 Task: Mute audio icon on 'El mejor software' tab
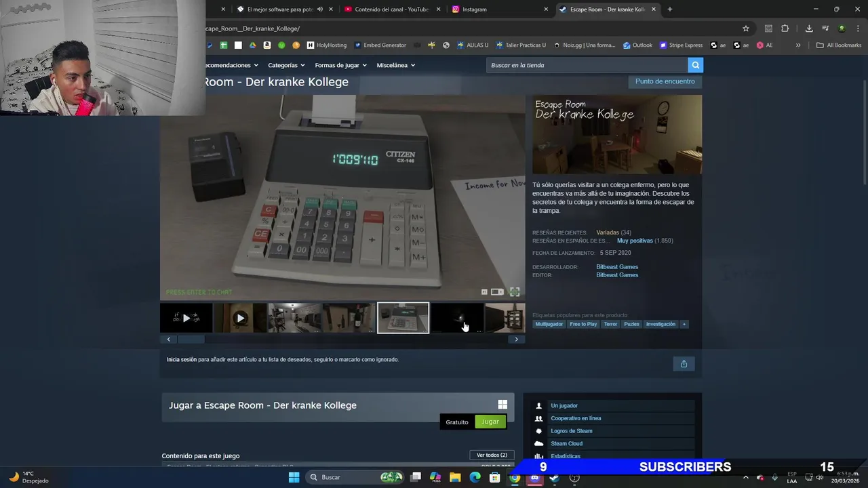[319, 9]
